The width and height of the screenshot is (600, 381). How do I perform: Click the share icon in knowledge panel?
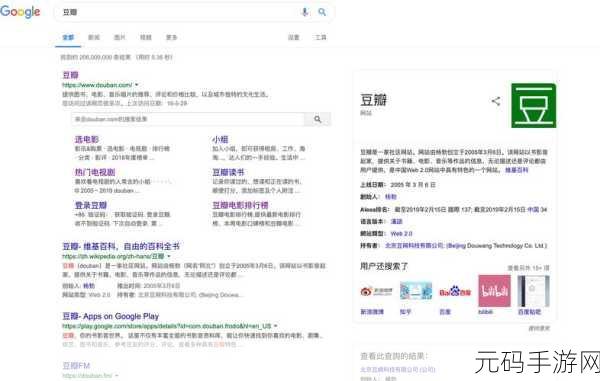[496, 101]
